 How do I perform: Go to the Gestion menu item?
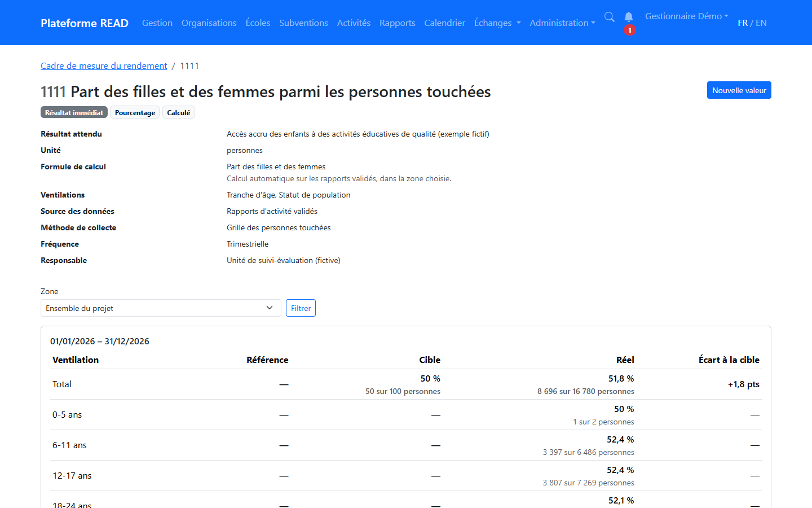click(x=157, y=23)
